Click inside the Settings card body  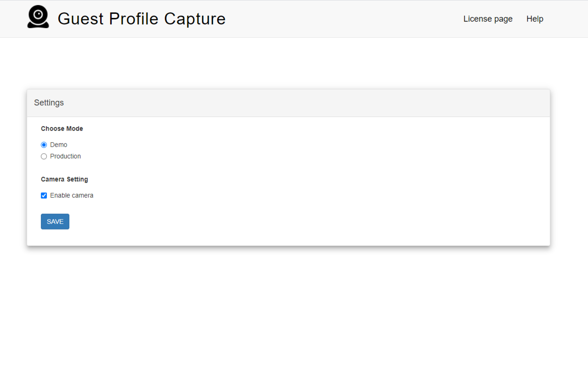(288, 179)
